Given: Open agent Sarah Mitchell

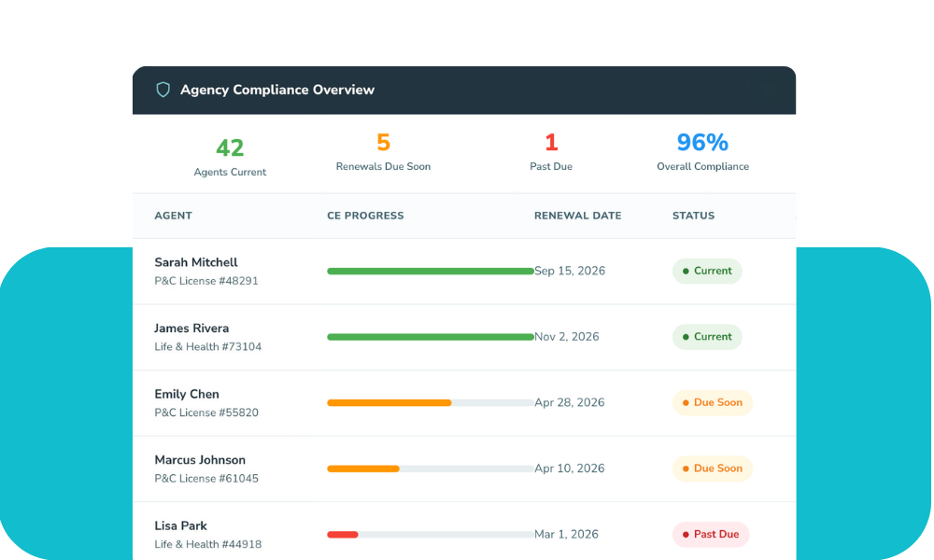Looking at the screenshot, I should point(196,262).
